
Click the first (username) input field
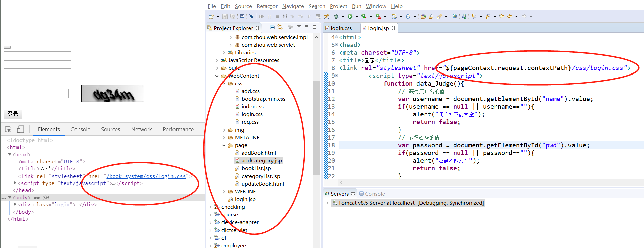pos(38,56)
